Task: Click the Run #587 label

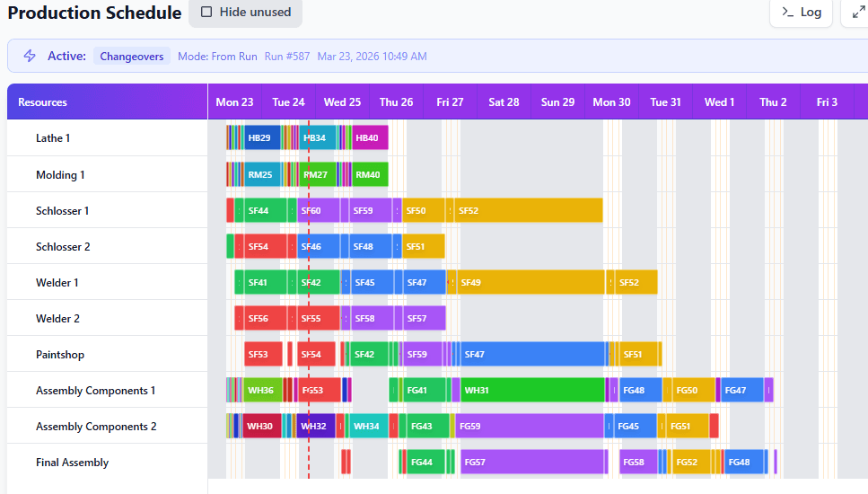Action: pyautogui.click(x=286, y=57)
